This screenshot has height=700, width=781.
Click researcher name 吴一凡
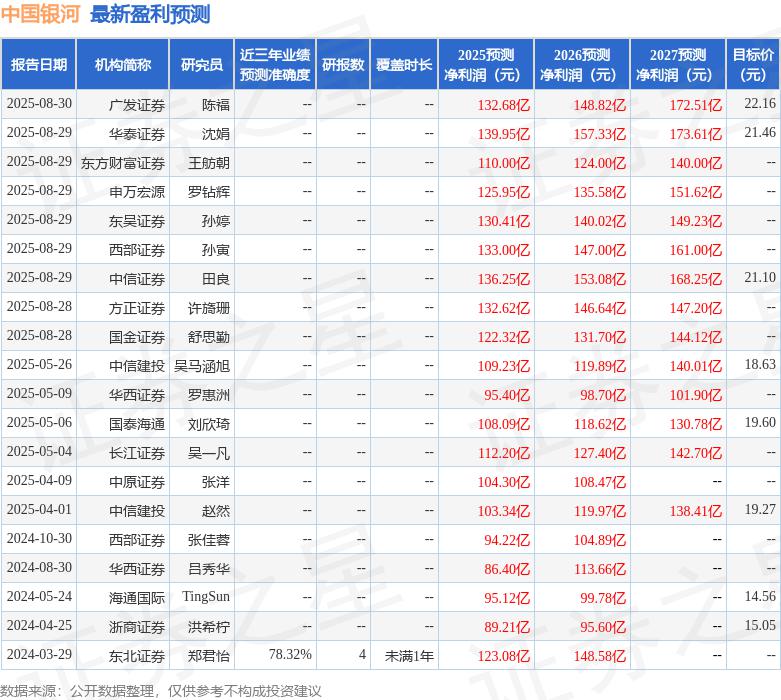(x=209, y=453)
